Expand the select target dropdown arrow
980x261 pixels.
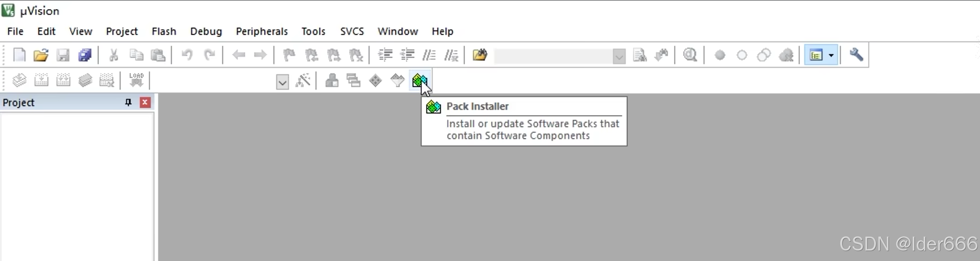(x=282, y=81)
